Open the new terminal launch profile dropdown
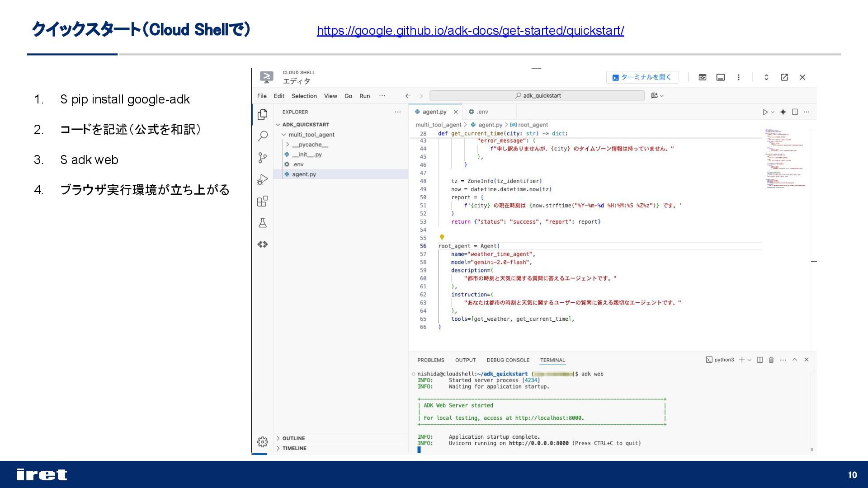 pos(750,360)
